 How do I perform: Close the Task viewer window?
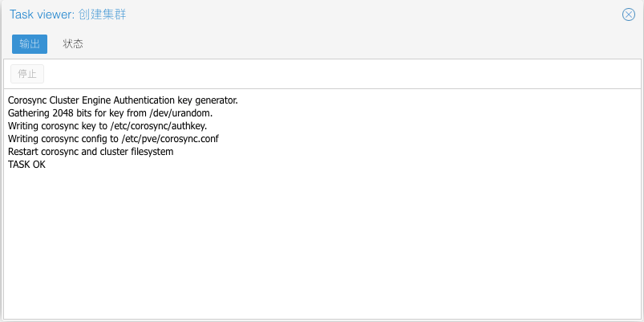tap(629, 14)
